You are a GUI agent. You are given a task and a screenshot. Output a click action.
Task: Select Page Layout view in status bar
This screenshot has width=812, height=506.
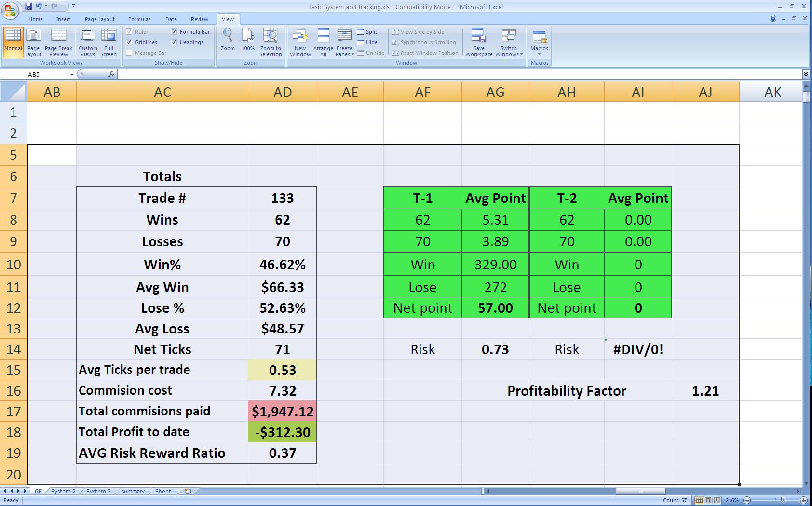pos(708,500)
